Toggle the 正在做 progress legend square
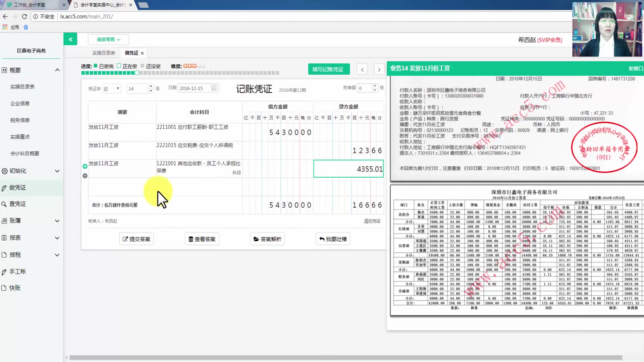The image size is (644, 362). pyautogui.click(x=118, y=66)
